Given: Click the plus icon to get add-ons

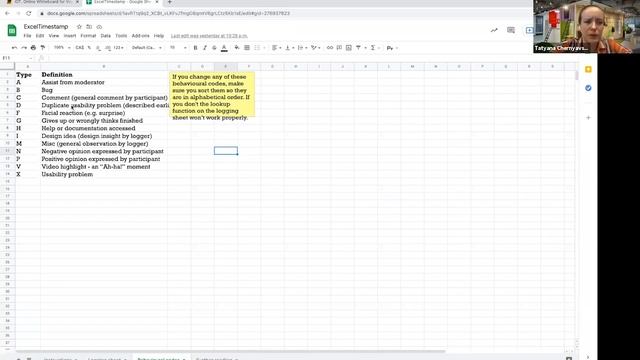Looking at the screenshot, I should 588,118.
